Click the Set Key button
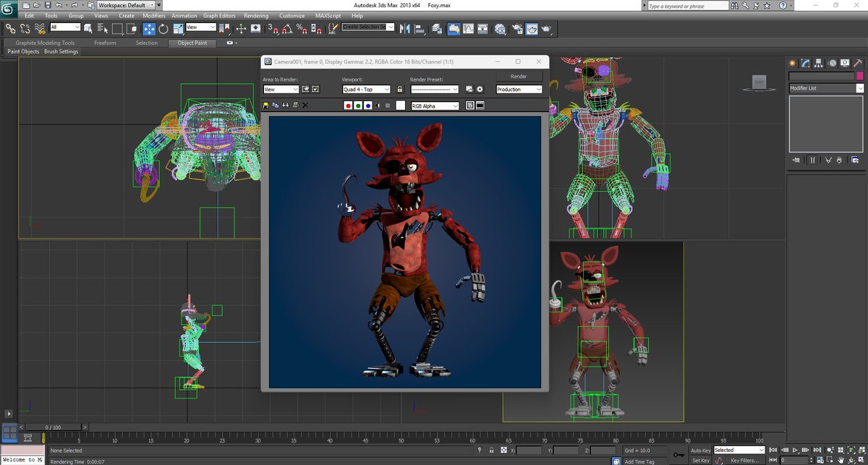868x465 pixels. click(701, 461)
